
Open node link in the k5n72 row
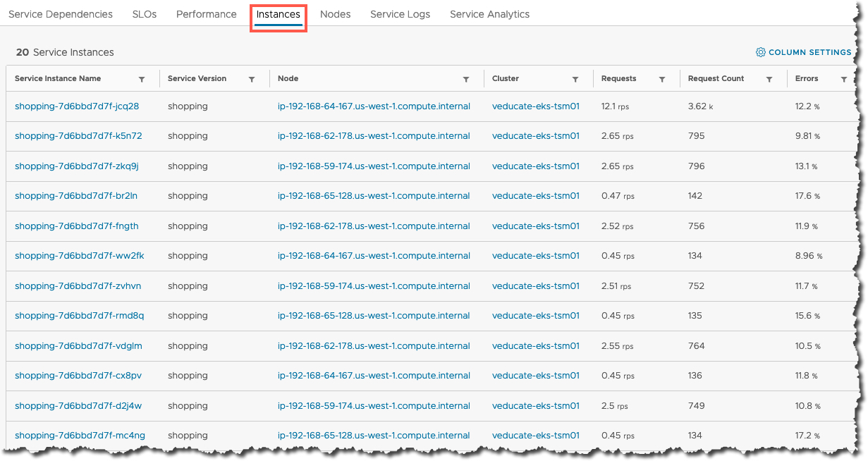374,136
